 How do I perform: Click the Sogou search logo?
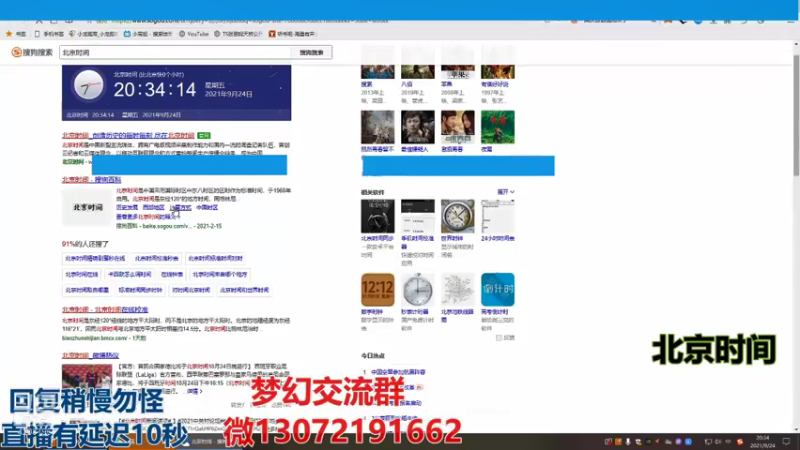32,52
